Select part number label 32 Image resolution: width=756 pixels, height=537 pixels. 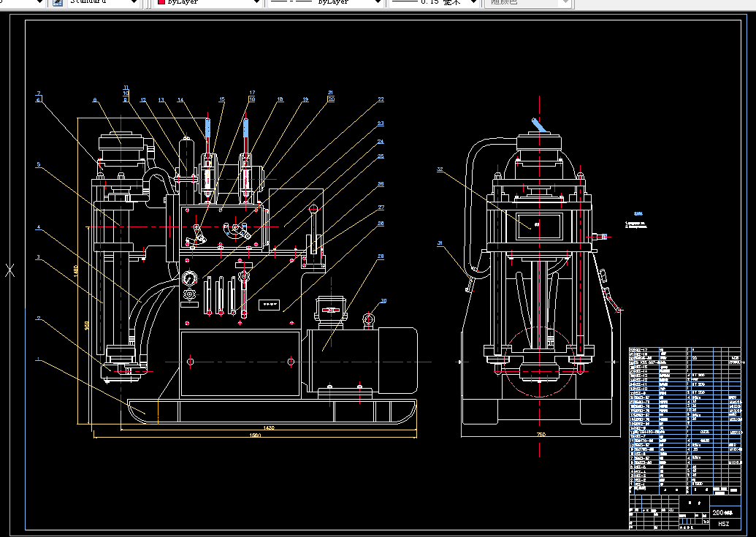click(440, 170)
